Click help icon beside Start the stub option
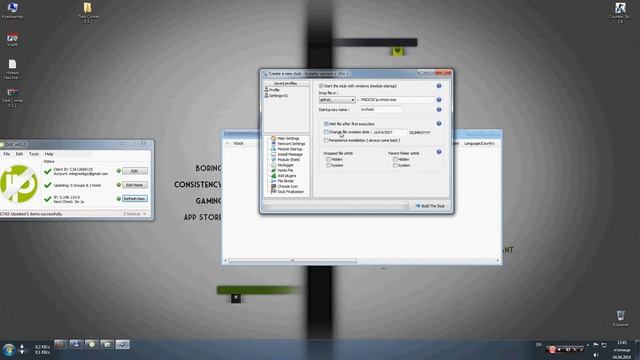Screen dimensions: 640x360 point(439,86)
